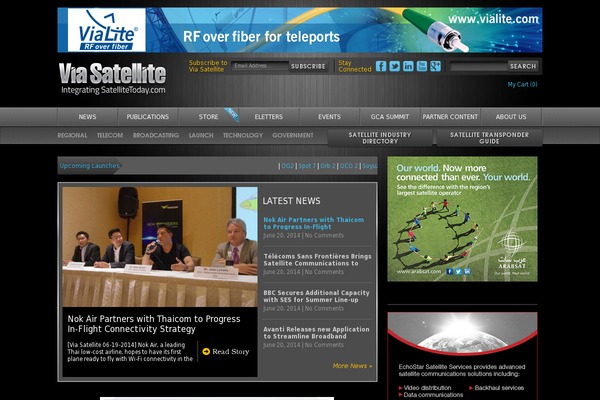Click the Arabsat advertisement image
600x400 pixels.
[x=462, y=219]
